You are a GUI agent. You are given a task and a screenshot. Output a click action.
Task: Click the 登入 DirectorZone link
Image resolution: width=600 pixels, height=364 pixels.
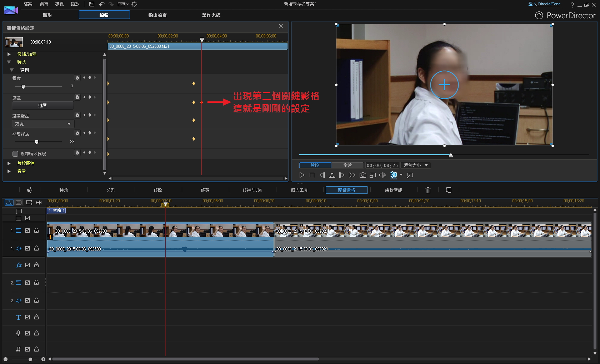(x=544, y=4)
